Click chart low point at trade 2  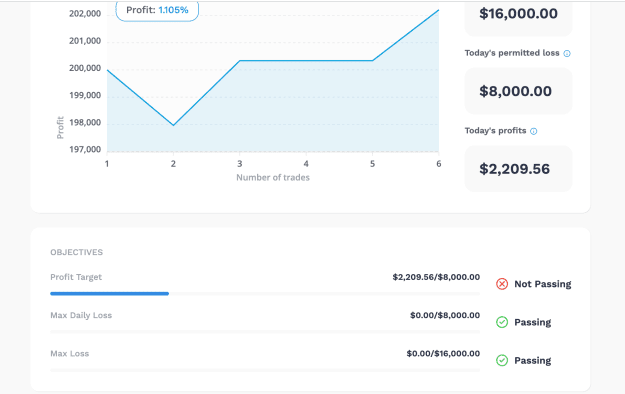pos(173,125)
